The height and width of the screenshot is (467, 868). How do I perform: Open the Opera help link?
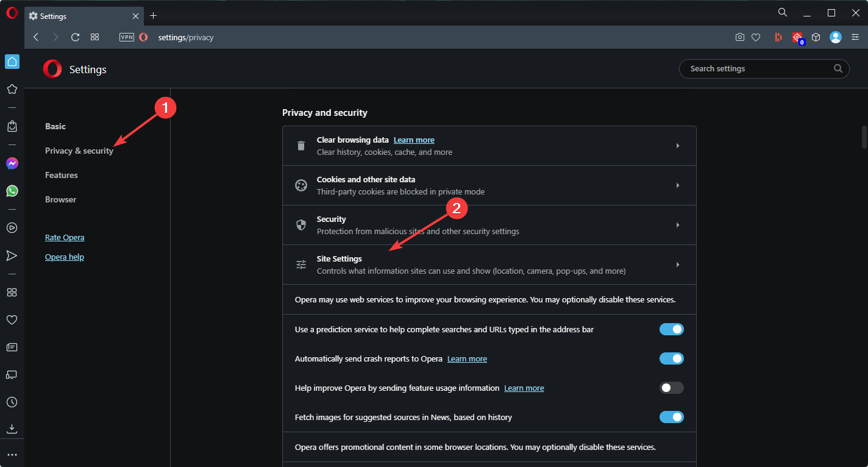[65, 257]
